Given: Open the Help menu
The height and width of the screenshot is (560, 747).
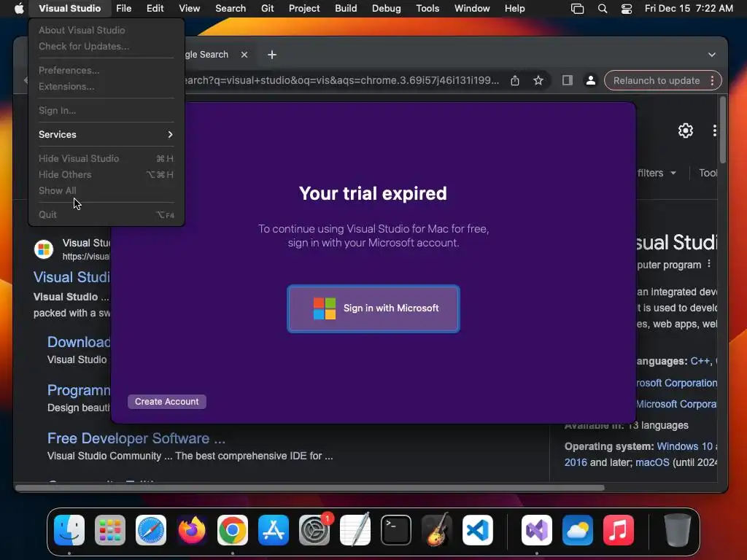Looking at the screenshot, I should pyautogui.click(x=514, y=8).
